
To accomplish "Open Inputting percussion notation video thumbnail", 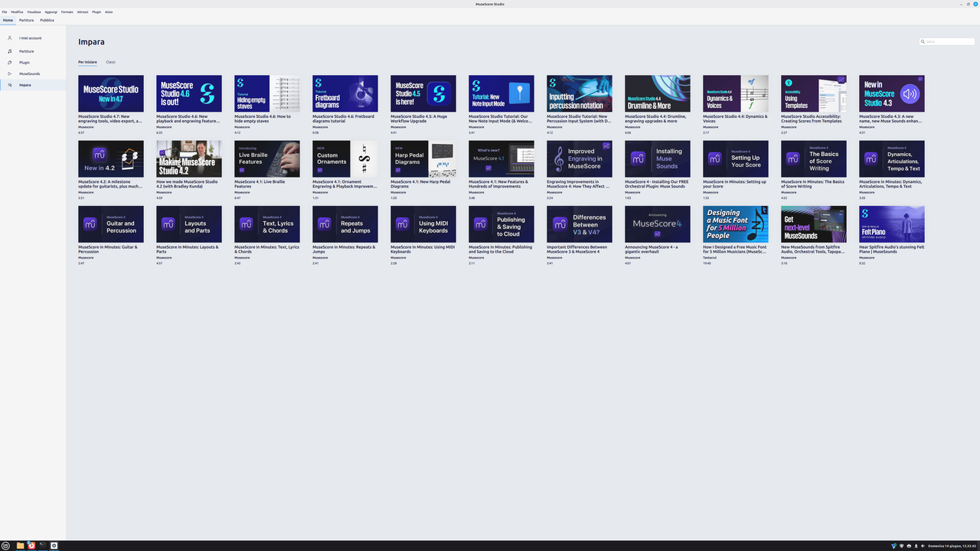I will pos(580,93).
